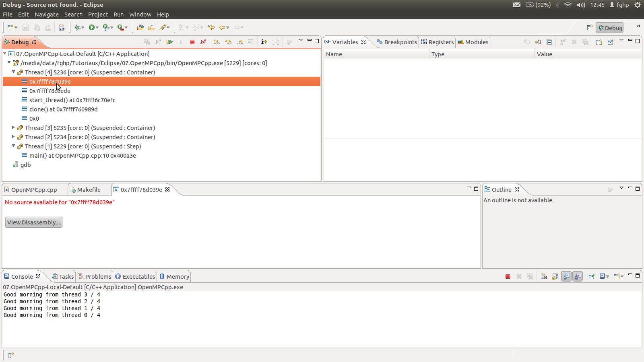Click the External Tools run icon
Image resolution: width=644 pixels, height=362 pixels.
tap(120, 27)
